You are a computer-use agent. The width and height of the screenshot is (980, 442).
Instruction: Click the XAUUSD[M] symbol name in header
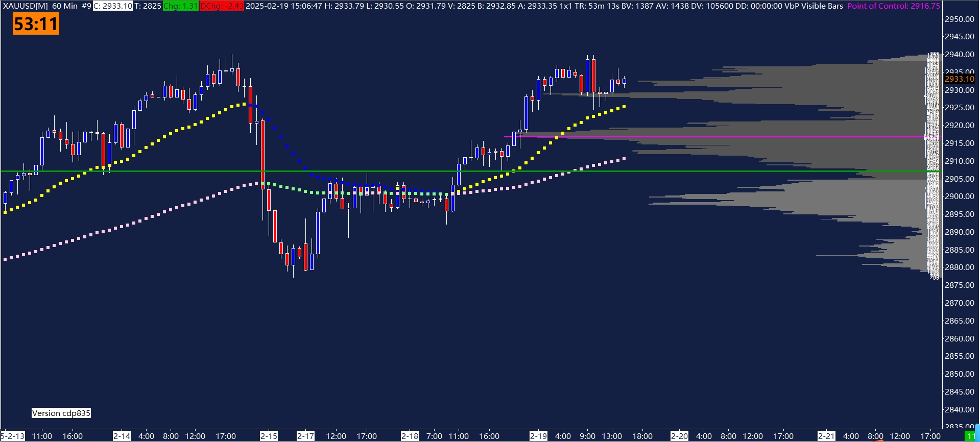(x=26, y=6)
